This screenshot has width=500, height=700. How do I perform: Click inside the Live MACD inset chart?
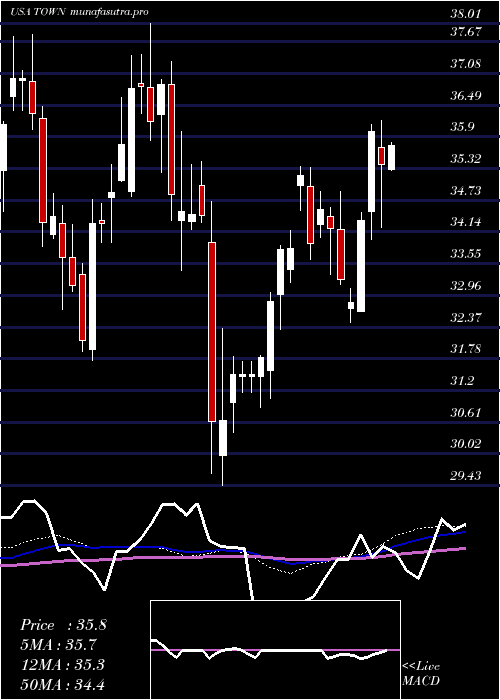[275, 650]
